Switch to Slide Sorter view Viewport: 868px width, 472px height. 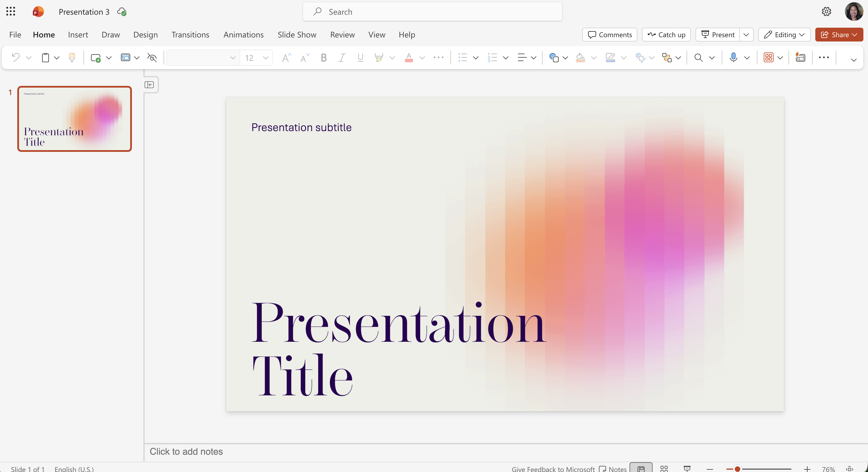point(664,468)
